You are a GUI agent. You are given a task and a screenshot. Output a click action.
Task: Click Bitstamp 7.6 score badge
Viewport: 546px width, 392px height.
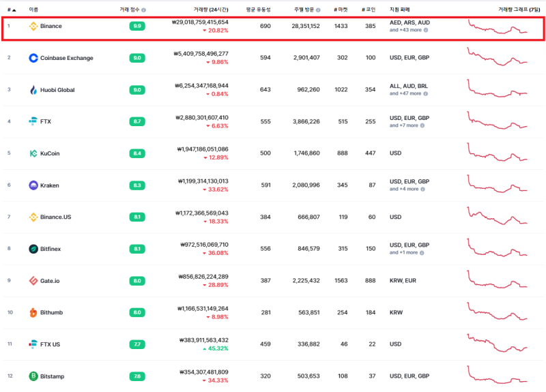pyautogui.click(x=137, y=376)
